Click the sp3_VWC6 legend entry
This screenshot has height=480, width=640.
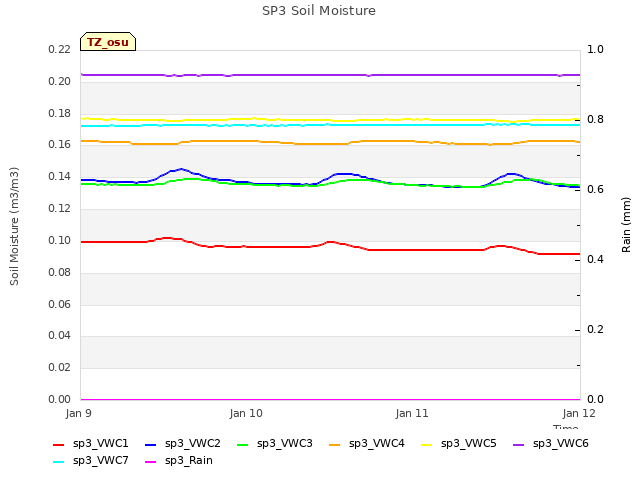pos(551,444)
